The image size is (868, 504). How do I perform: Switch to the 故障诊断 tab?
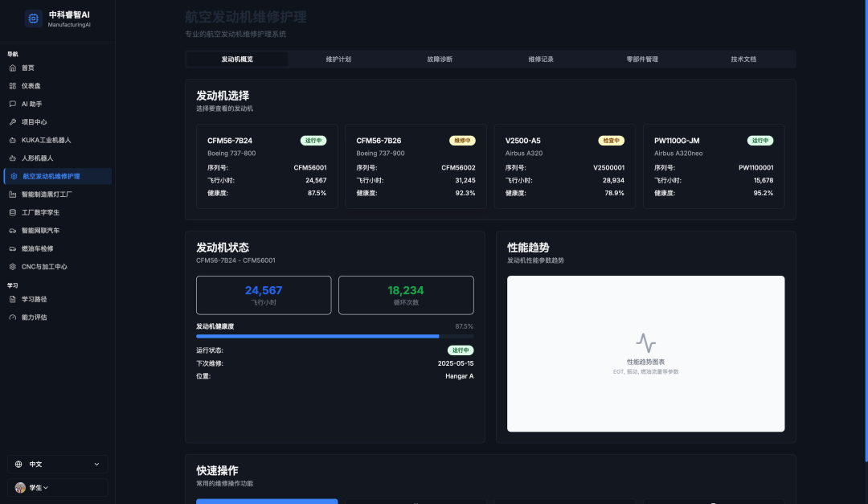440,59
